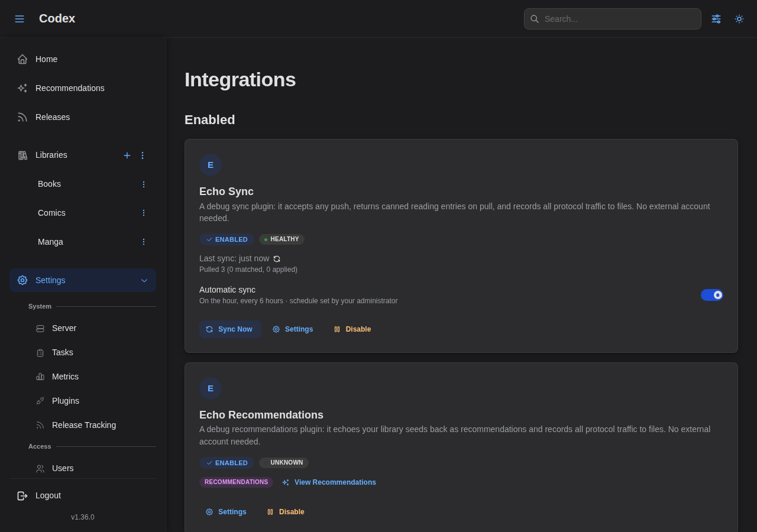
Task: Click the Codex logo title
Action: coord(57,18)
